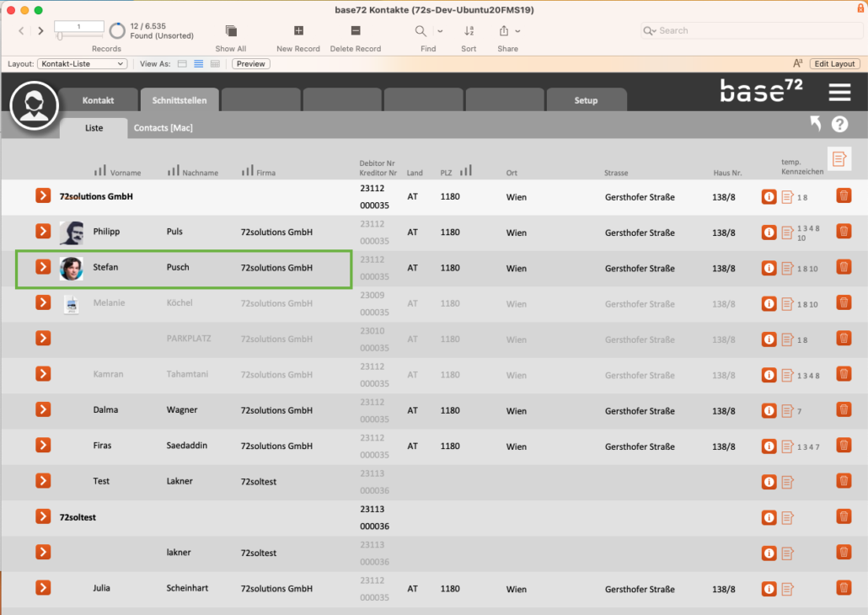Click the Sort toolbar icon

coord(469,31)
